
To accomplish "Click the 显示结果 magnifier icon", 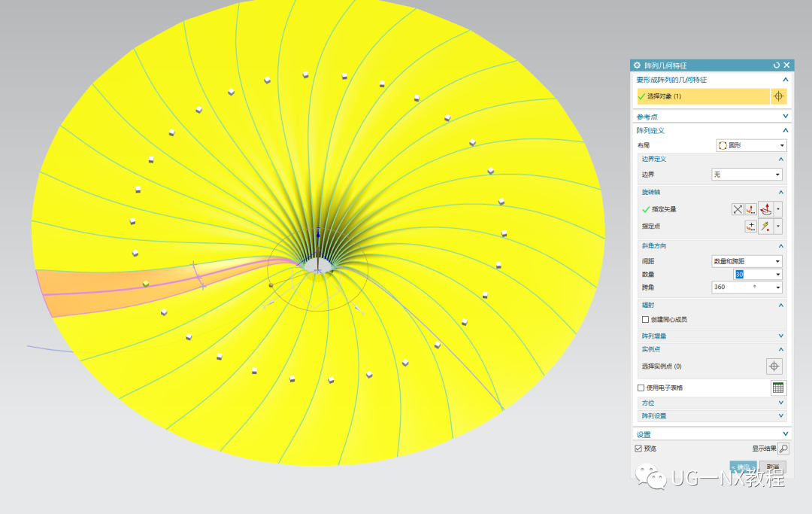I will tap(783, 449).
